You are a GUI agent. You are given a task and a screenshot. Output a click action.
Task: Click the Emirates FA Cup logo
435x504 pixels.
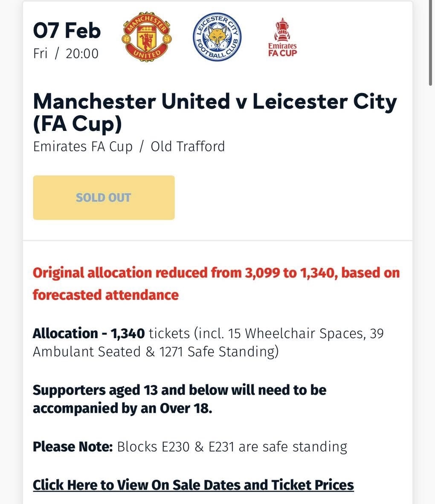coord(283,37)
